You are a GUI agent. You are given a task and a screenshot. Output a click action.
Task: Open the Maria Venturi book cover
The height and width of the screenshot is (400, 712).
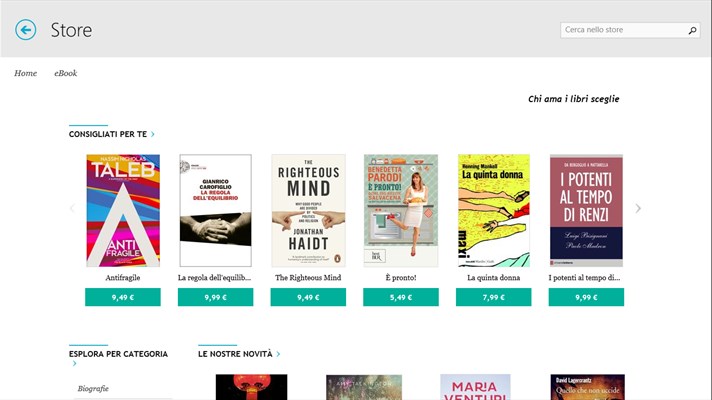[x=475, y=387]
